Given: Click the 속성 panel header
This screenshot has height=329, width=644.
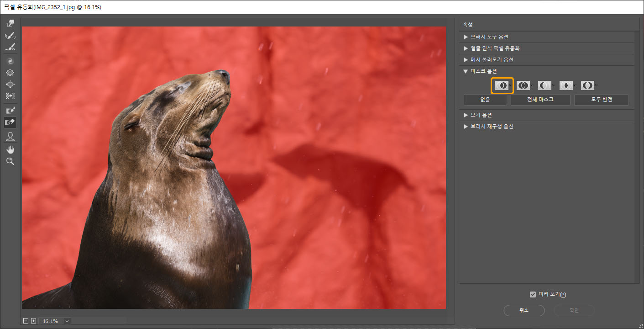Looking at the screenshot, I should tap(549, 25).
